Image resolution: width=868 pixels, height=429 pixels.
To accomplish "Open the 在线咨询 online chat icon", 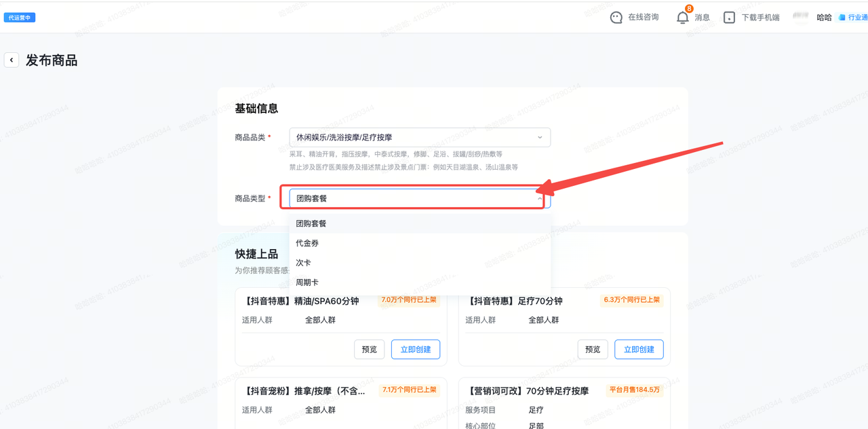I will pyautogui.click(x=616, y=18).
